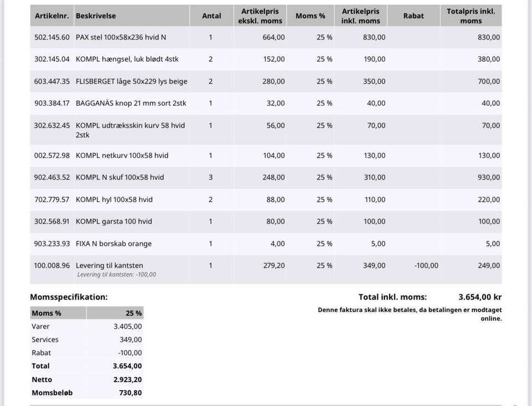Screen dimensions: 532x406
Task: Select the Momsspecifikation heading
Action: (x=69, y=297)
